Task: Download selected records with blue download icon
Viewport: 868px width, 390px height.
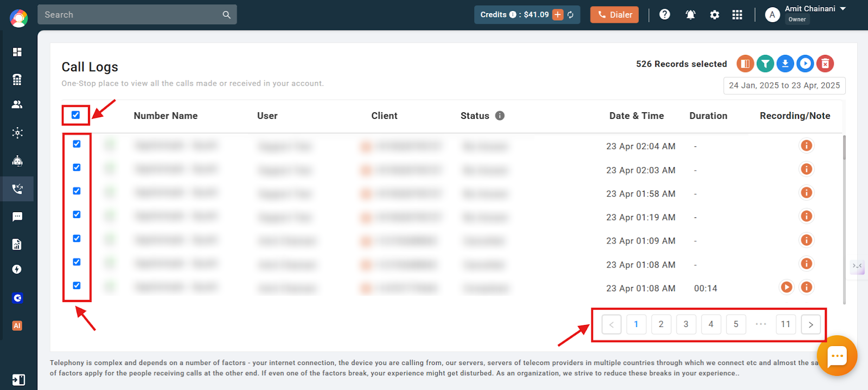Action: point(785,63)
